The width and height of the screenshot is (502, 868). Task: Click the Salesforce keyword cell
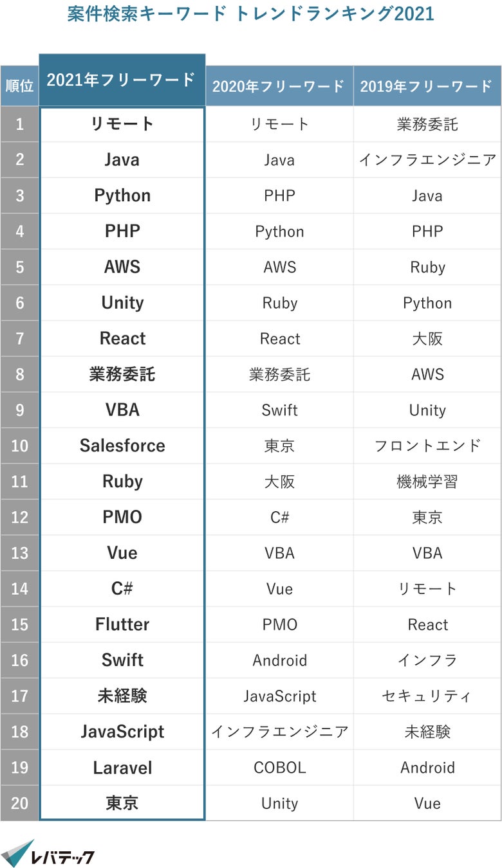[122, 446]
